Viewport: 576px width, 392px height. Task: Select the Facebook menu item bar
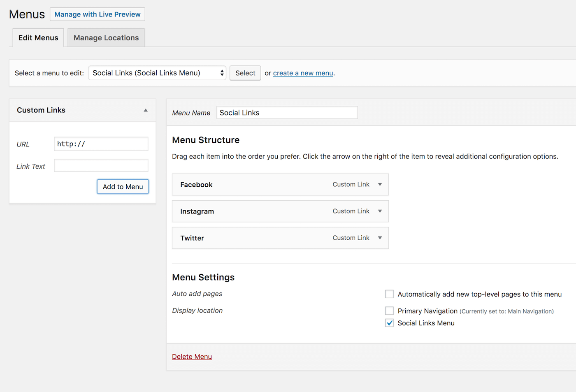[267, 185]
